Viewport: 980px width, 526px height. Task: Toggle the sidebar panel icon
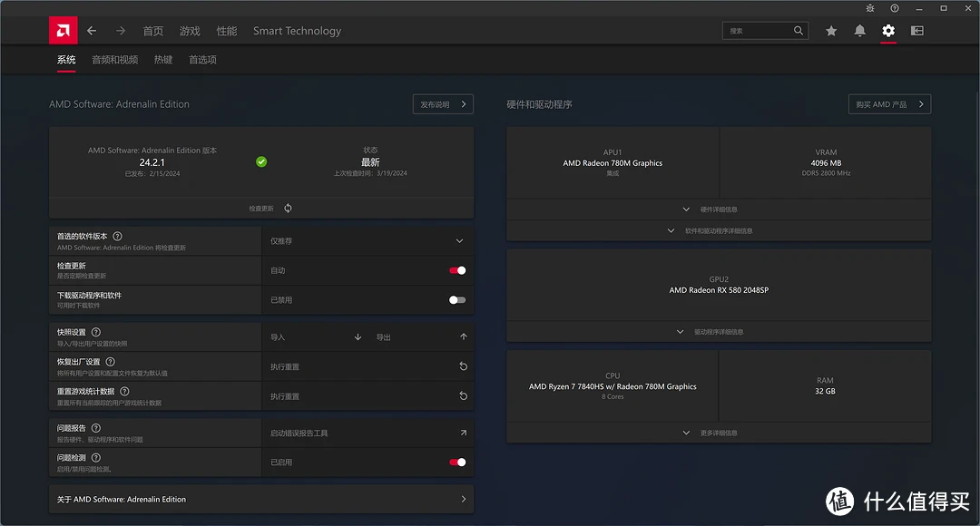pos(916,31)
